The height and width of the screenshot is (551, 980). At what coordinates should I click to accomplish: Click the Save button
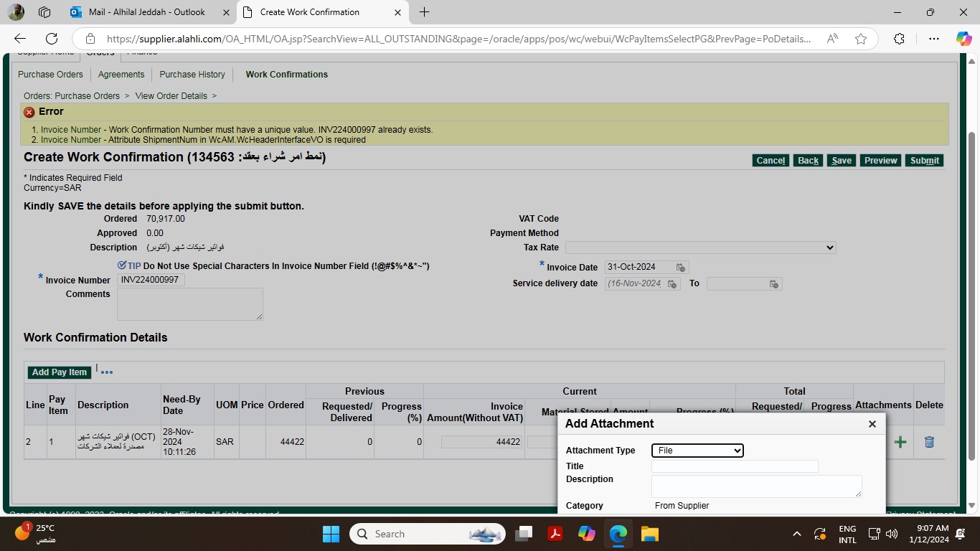pyautogui.click(x=841, y=161)
